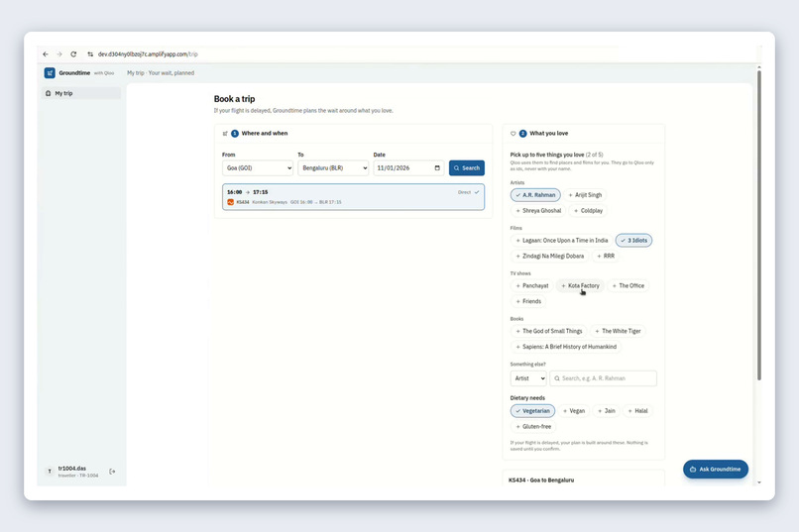Click the Something else search field
The width and height of the screenshot is (799, 532).
604,378
